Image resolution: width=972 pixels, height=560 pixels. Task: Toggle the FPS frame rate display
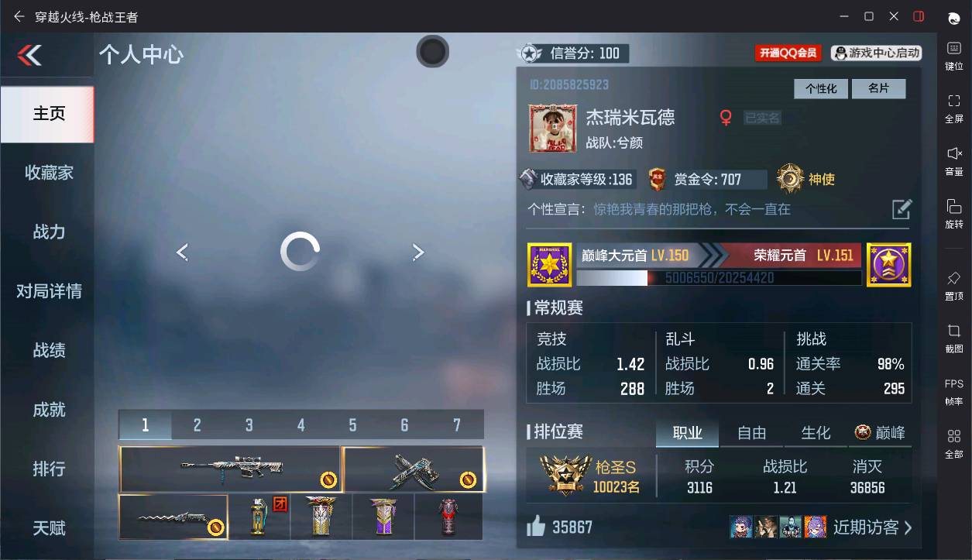point(954,384)
